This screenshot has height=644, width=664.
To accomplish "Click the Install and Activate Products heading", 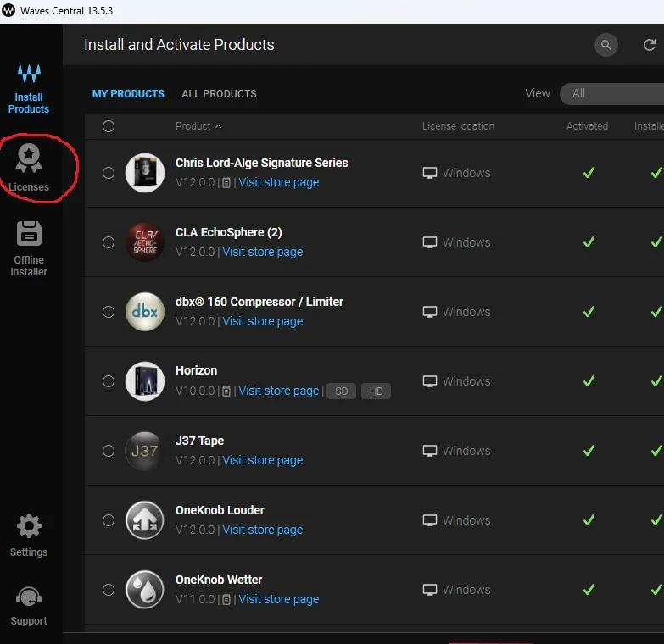I will coord(179,45).
